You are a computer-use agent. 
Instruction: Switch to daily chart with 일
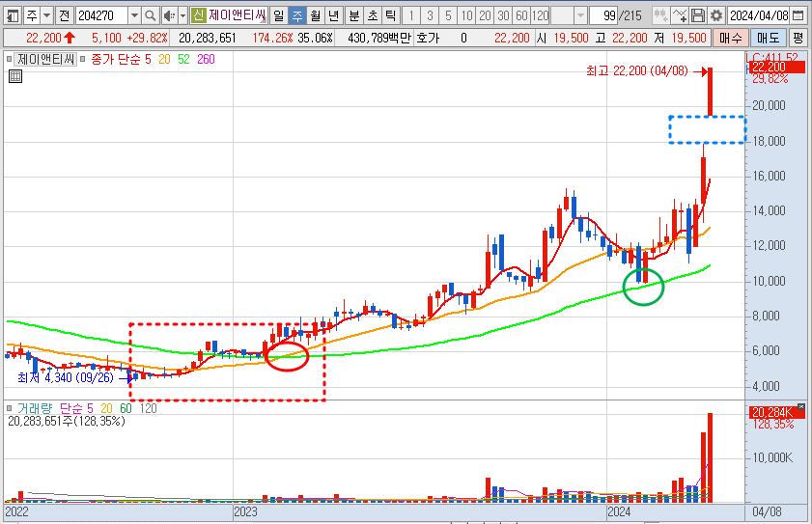pos(279,15)
